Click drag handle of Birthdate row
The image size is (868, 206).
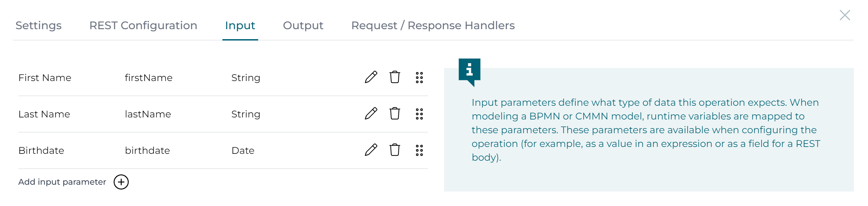pos(419,150)
